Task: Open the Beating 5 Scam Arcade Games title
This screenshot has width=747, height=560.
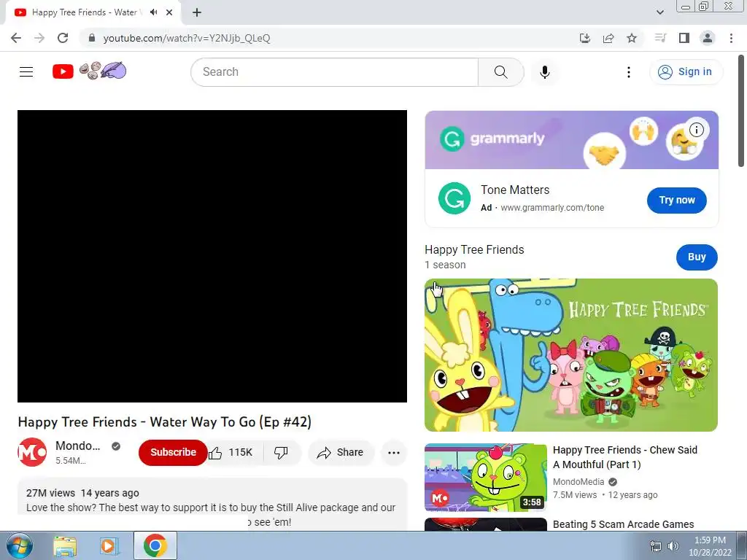Action: click(623, 524)
